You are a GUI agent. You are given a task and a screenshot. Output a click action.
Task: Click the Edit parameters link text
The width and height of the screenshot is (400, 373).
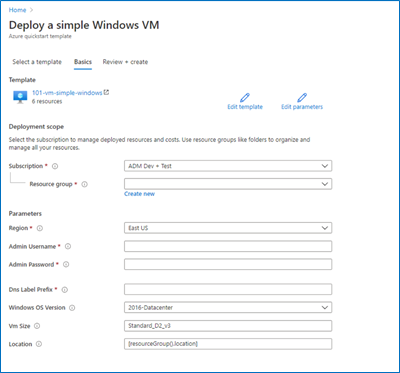tap(302, 107)
